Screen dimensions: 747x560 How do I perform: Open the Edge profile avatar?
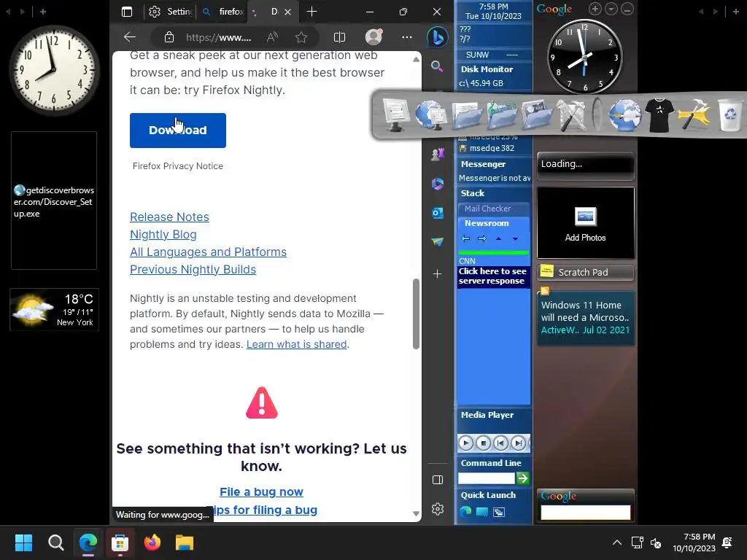click(x=373, y=36)
